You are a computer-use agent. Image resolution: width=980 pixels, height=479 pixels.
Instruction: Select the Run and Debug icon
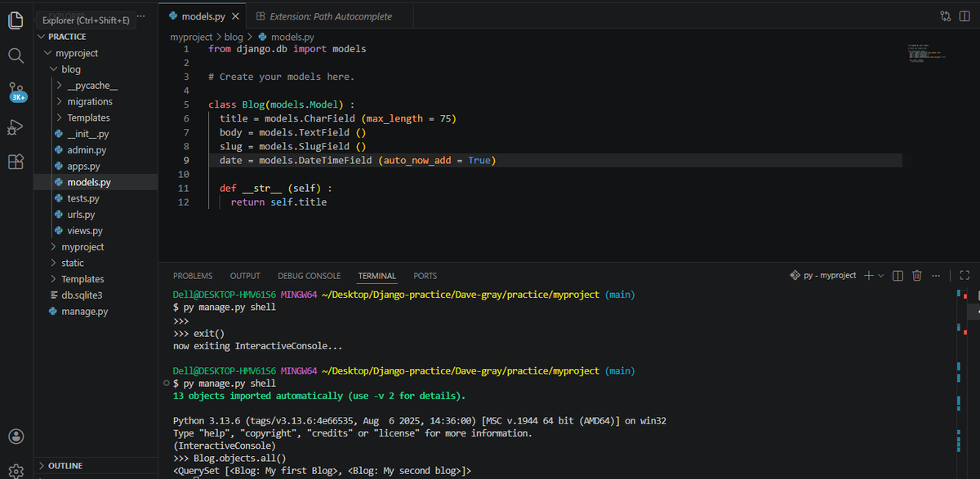[16, 126]
